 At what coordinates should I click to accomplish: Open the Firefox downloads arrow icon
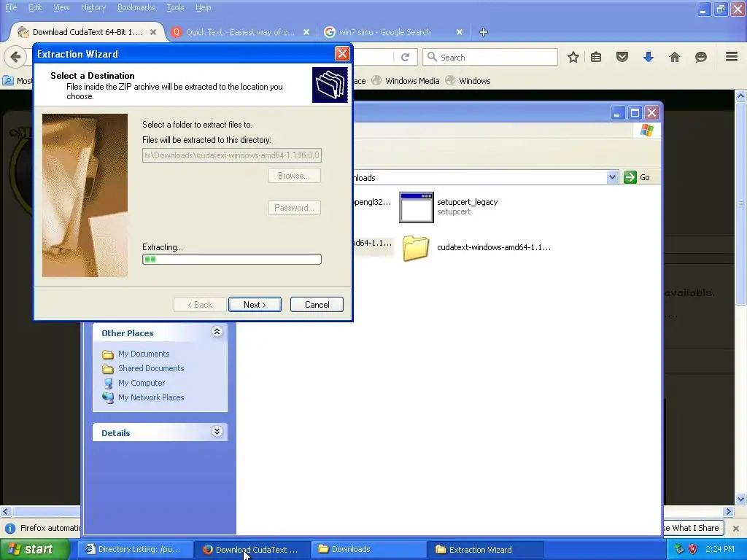[x=649, y=57]
